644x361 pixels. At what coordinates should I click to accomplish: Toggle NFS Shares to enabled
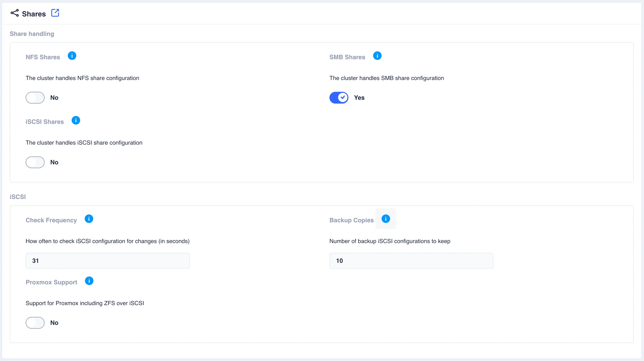point(35,97)
